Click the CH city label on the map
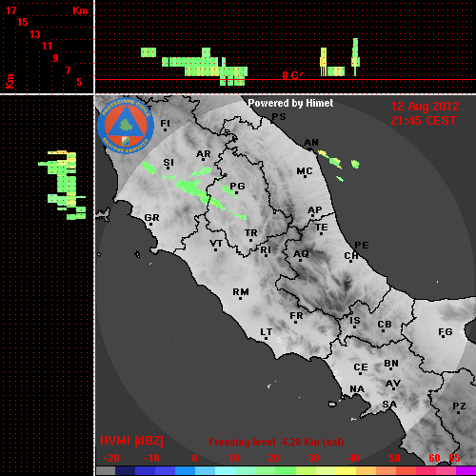The image size is (476, 476). pos(351,255)
